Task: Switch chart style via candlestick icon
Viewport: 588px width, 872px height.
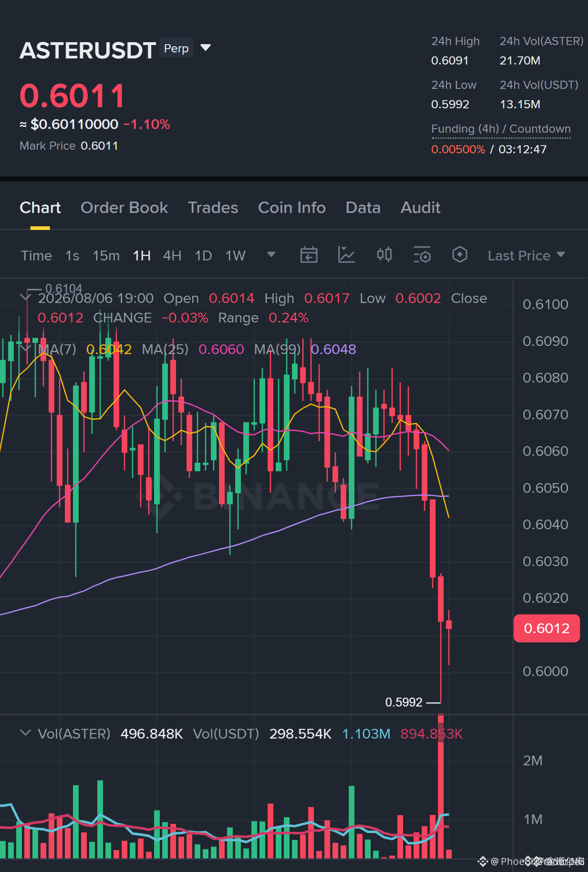Action: pos(384,255)
